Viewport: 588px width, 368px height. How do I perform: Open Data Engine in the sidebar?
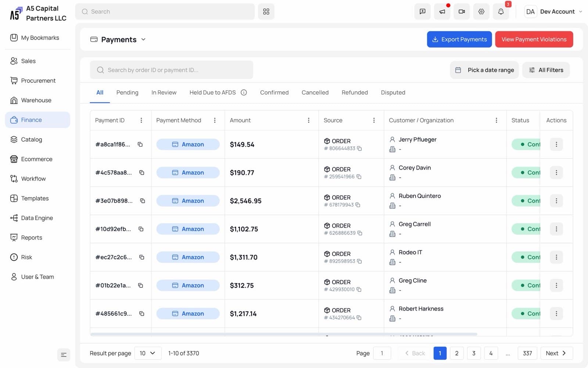click(x=37, y=218)
